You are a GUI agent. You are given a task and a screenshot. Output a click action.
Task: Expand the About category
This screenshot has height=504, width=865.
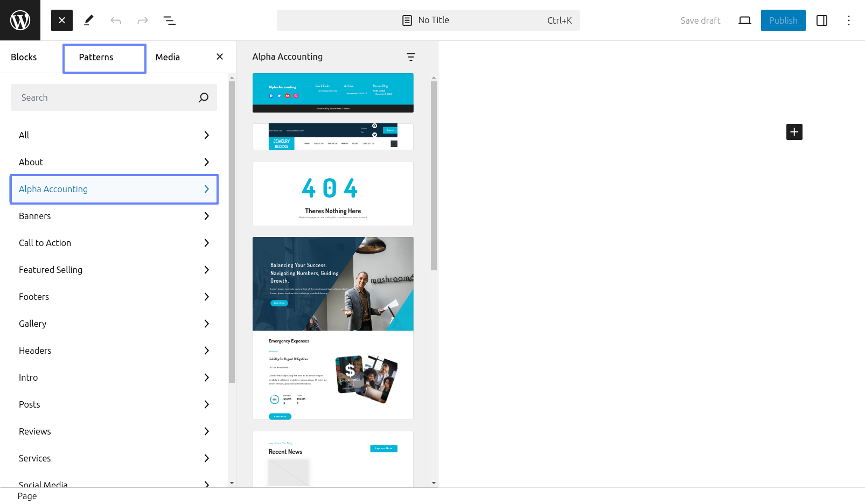114,162
